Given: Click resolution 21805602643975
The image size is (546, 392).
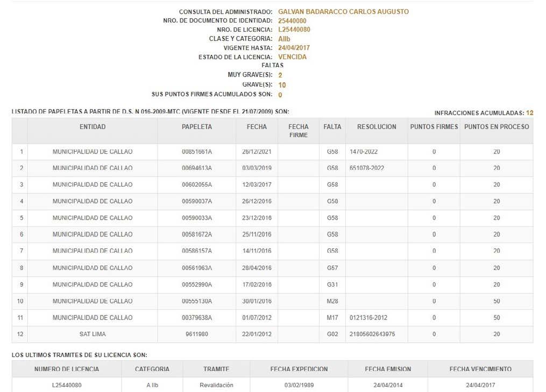Looking at the screenshot, I should coord(372,334).
